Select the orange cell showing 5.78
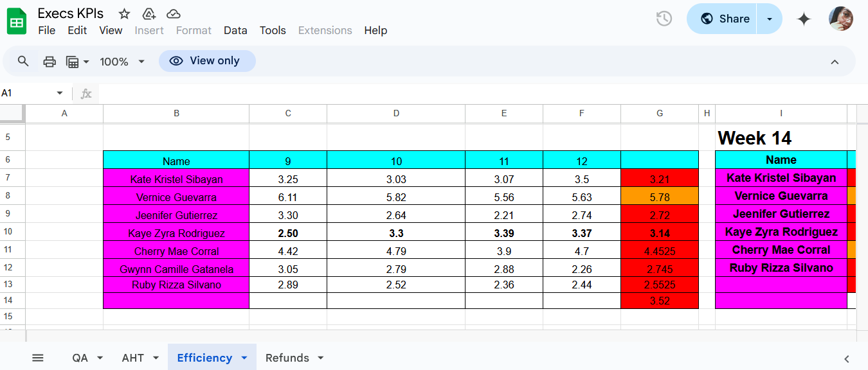The width and height of the screenshot is (868, 370). click(660, 197)
